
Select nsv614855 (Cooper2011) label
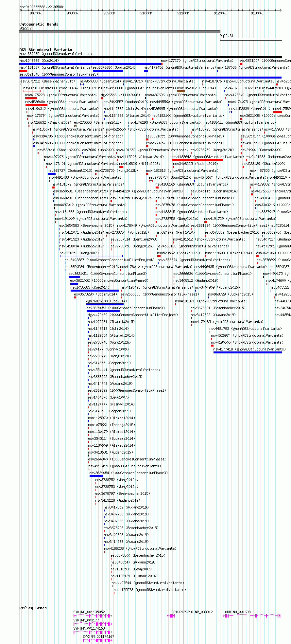coord(109,363)
